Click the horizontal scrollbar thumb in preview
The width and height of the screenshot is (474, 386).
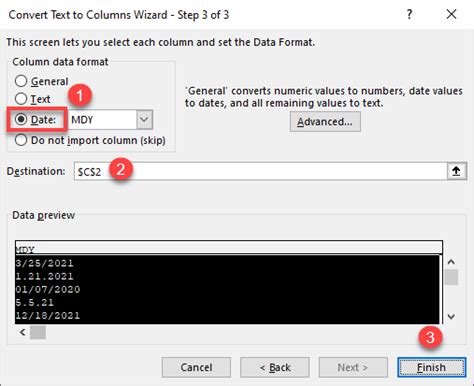(38, 332)
